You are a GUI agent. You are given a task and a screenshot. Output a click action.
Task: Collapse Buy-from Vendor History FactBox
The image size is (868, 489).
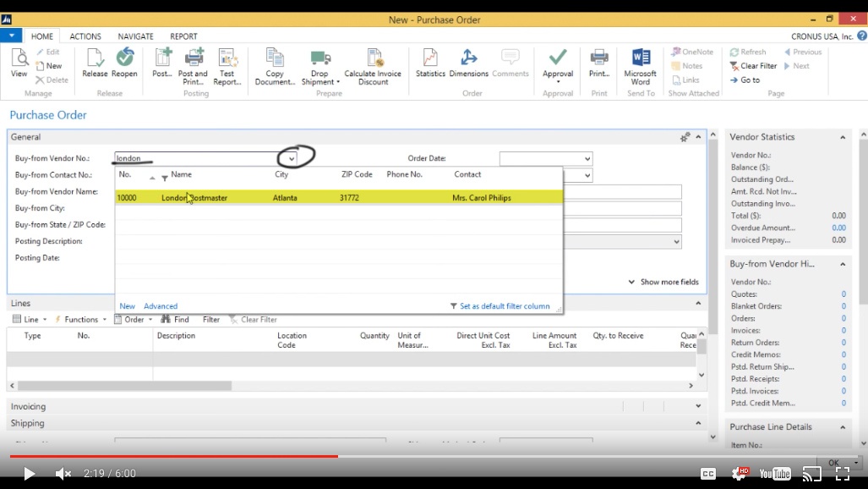843,264
